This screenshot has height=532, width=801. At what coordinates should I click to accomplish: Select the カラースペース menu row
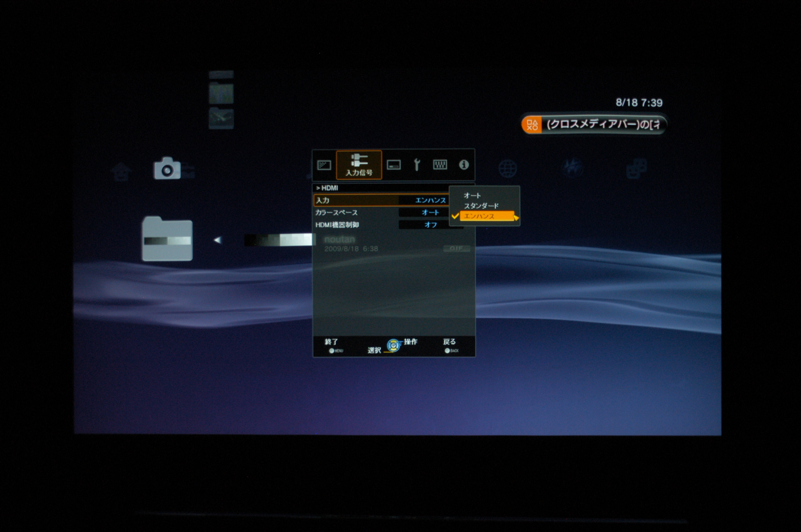(x=381, y=212)
